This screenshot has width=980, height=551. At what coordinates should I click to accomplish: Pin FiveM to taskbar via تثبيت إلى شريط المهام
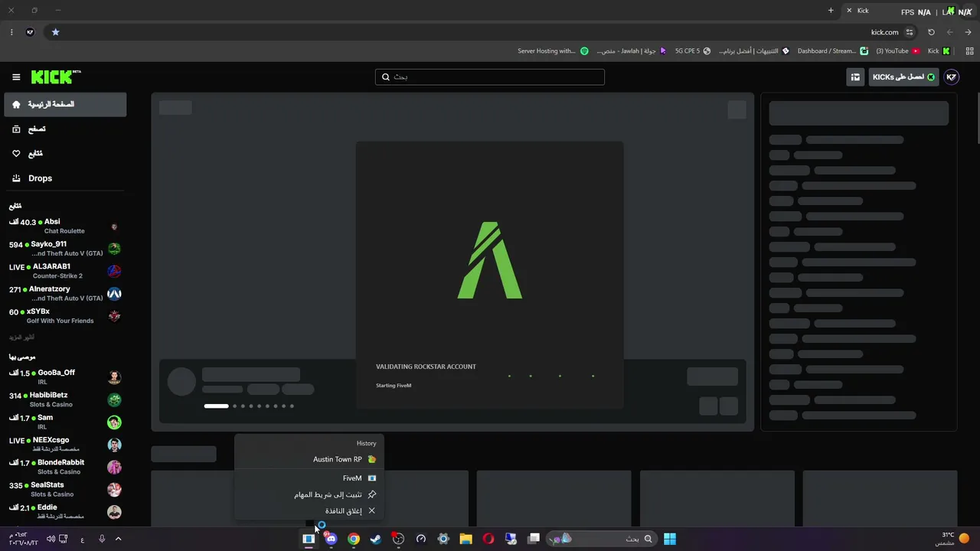tap(309, 494)
